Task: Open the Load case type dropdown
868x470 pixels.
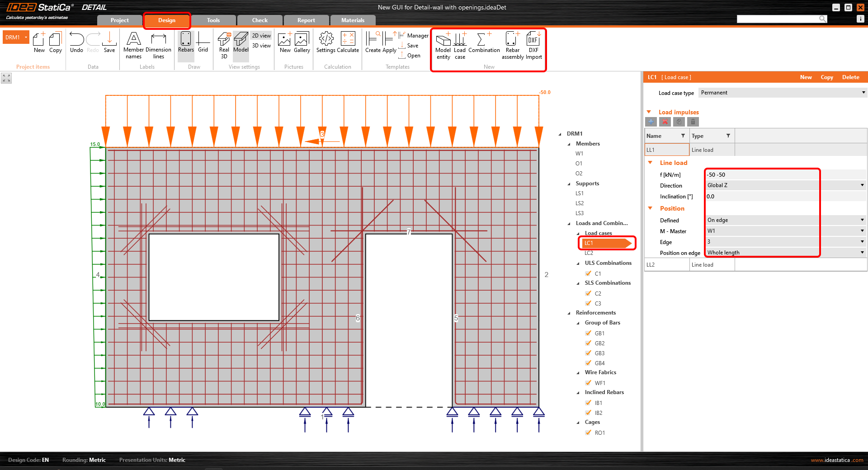Action: point(782,93)
